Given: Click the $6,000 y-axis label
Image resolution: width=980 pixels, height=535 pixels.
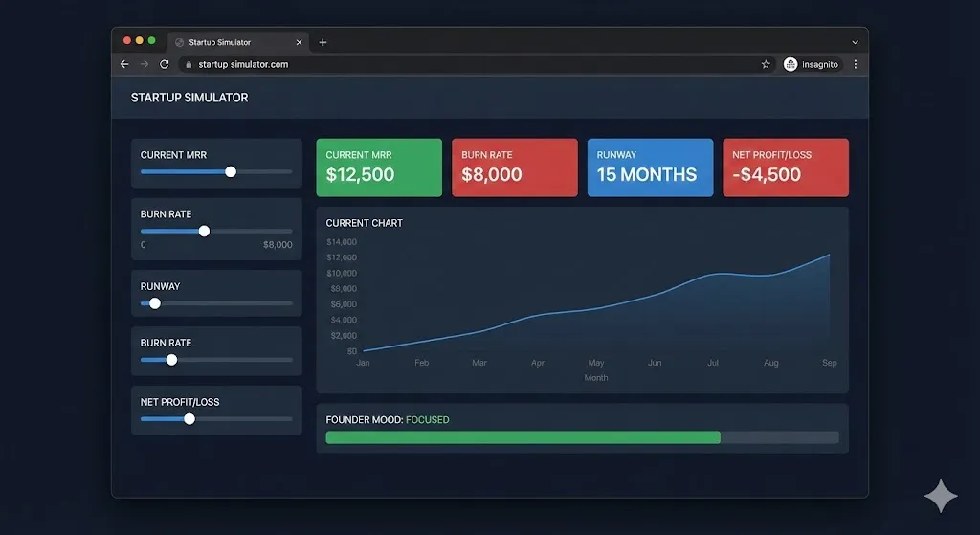Looking at the screenshot, I should point(344,304).
